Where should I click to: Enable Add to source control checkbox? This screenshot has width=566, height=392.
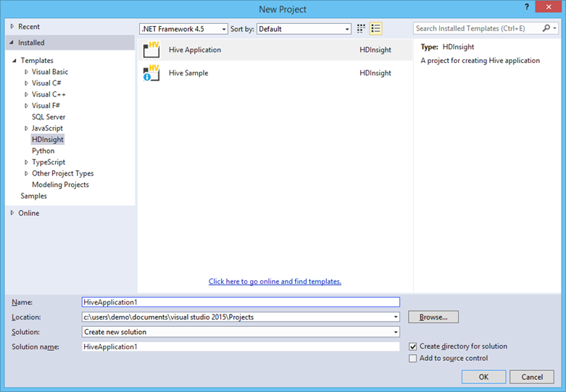pos(413,358)
